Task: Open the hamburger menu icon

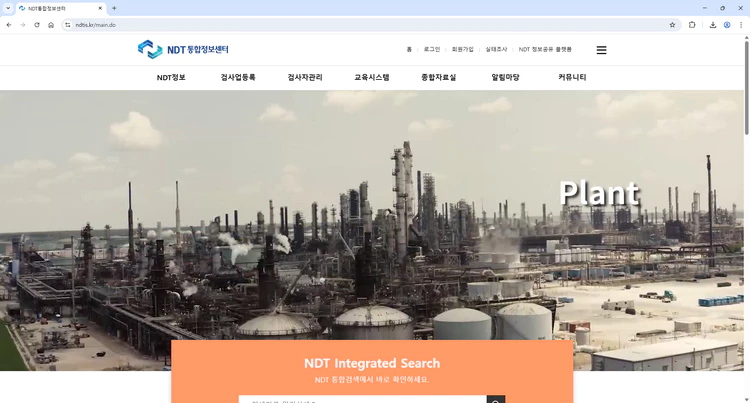Action: [x=601, y=49]
